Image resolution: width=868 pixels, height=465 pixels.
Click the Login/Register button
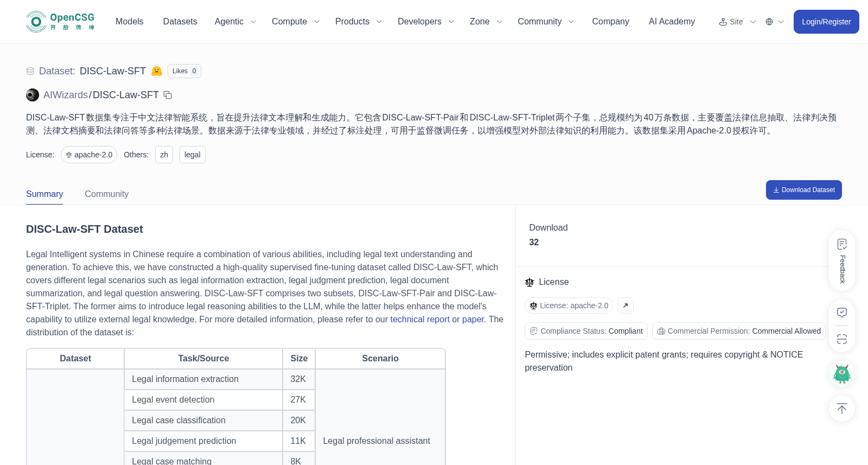826,22
